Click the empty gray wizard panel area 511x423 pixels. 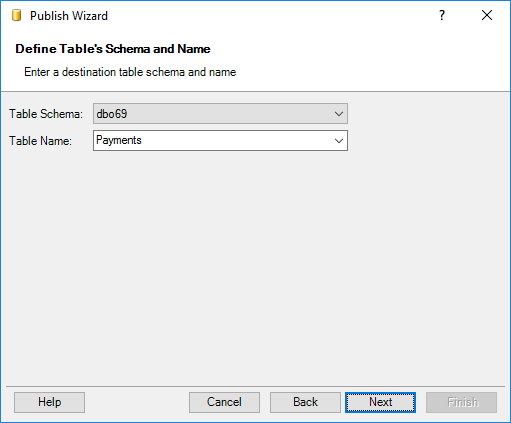(255, 267)
